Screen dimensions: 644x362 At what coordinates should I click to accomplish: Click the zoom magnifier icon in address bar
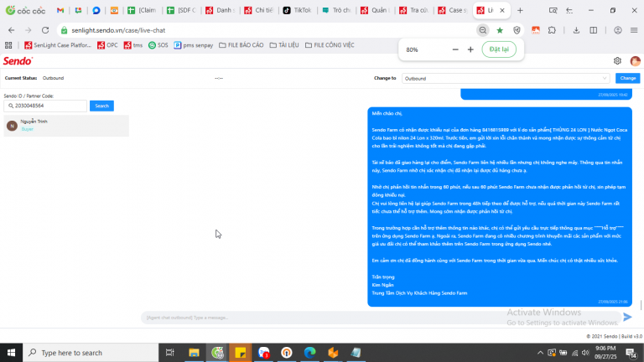[483, 30]
